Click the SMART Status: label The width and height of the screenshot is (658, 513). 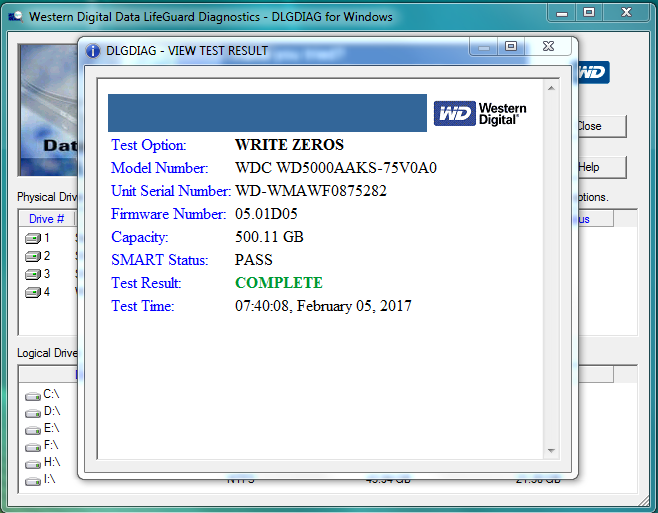pos(159,260)
